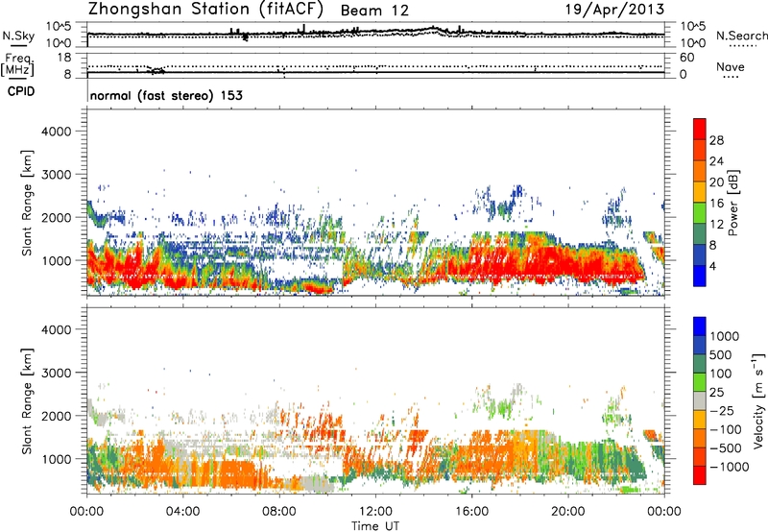
Task: Click the "08:00" time tick label
Action: 279,512
